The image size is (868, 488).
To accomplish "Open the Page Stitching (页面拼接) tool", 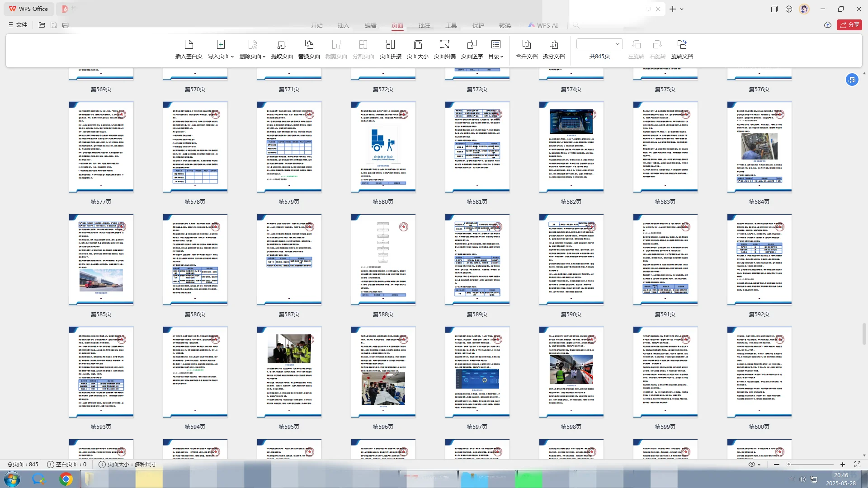I will [390, 45].
